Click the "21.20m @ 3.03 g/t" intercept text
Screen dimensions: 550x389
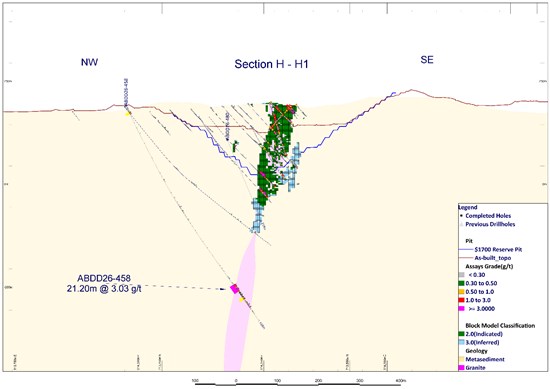104,289
